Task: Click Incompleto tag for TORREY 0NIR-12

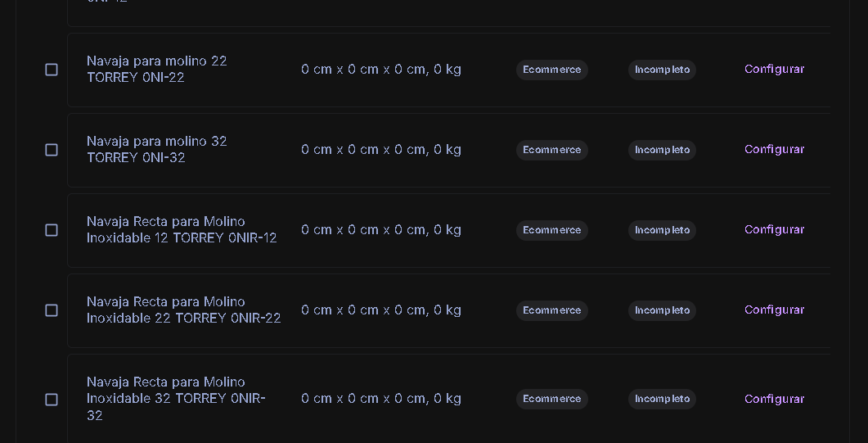Action: click(662, 230)
